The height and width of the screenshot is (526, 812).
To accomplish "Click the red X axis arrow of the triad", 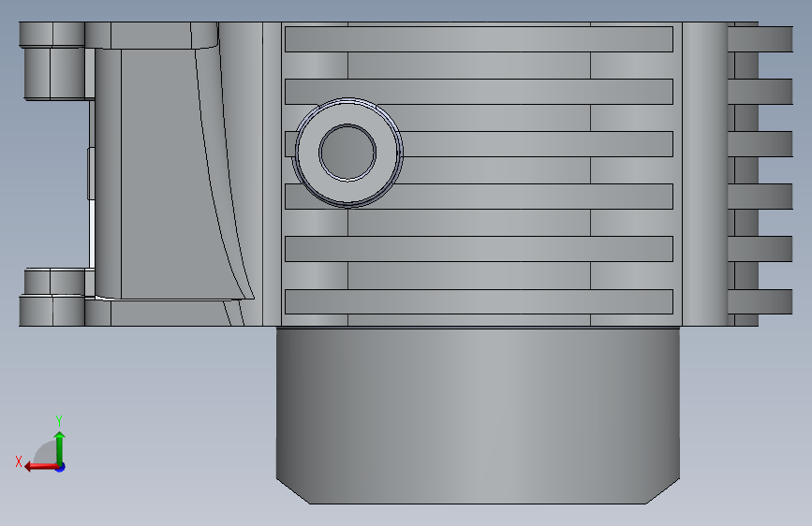I will 41,467.
